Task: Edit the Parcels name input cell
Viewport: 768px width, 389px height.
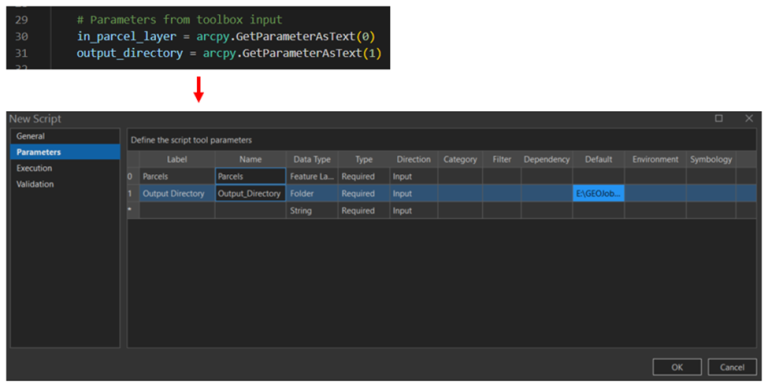Action: tap(250, 176)
